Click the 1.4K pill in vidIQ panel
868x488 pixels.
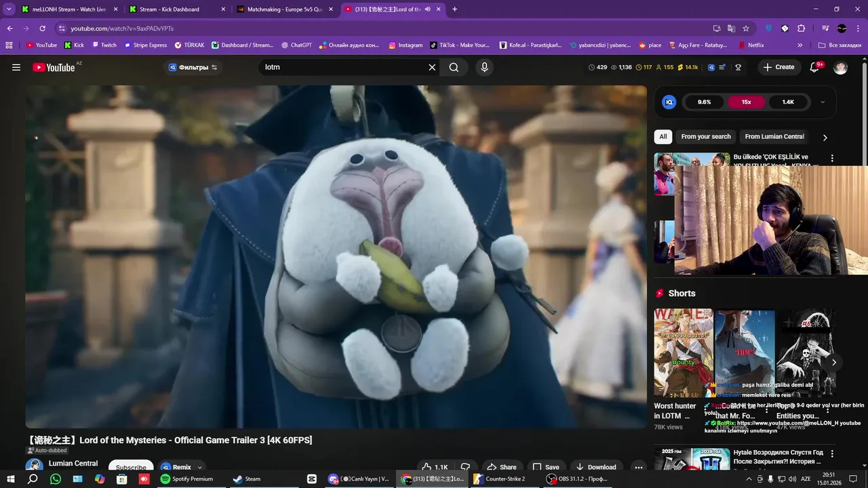click(788, 102)
